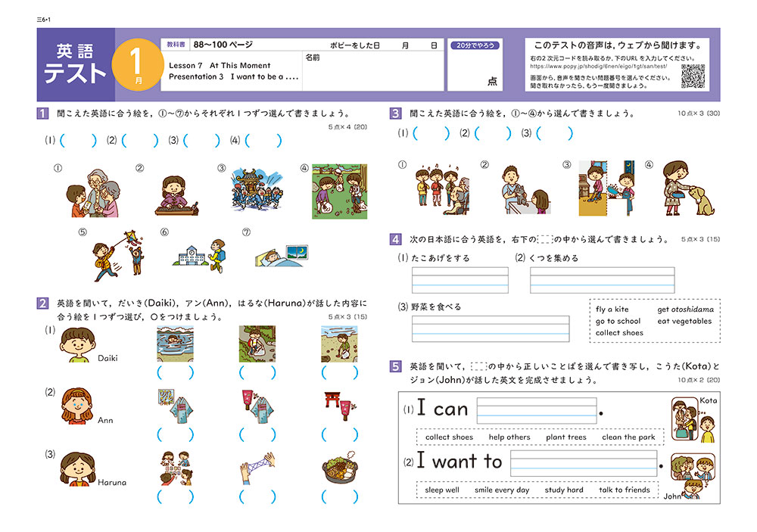
Task: Click the "I want to" writing line
Action: 584,464
